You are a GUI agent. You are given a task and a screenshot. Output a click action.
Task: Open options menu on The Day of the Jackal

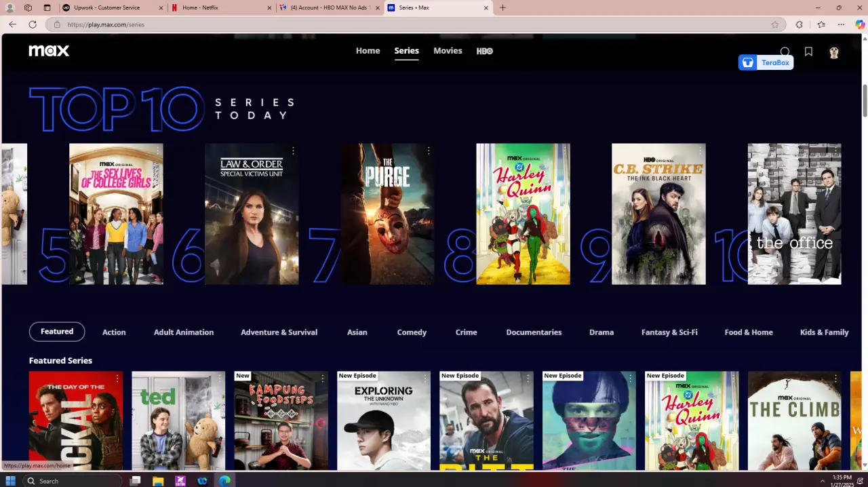(117, 378)
